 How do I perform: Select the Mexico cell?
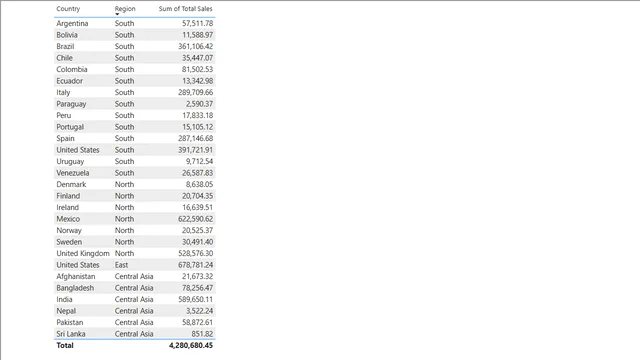[x=68, y=219]
